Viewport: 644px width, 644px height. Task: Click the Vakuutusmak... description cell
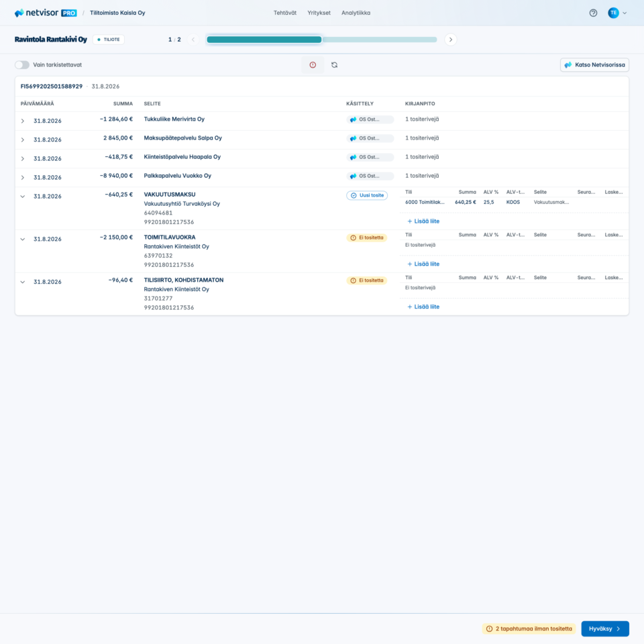point(551,202)
